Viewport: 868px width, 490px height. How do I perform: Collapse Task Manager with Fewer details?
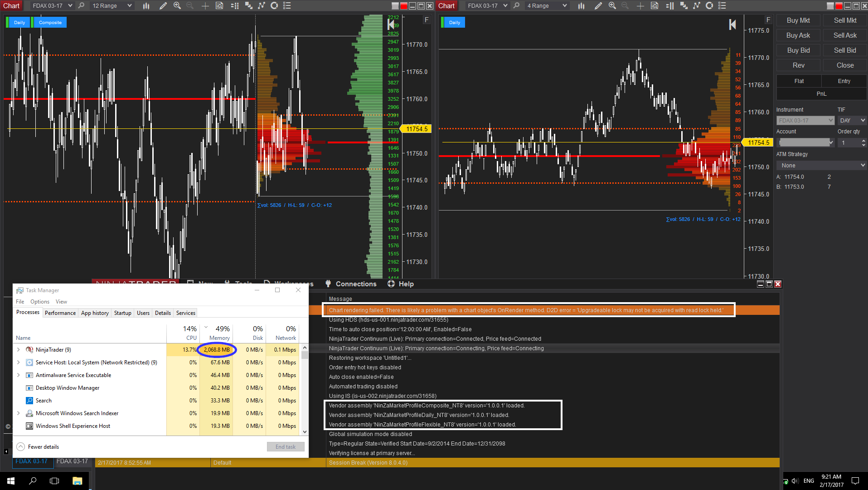[x=38, y=447]
